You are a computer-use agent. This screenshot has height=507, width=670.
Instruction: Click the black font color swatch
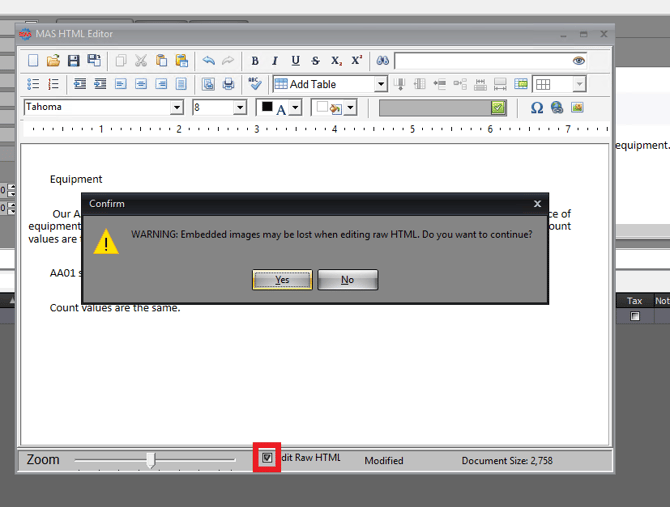click(x=267, y=107)
